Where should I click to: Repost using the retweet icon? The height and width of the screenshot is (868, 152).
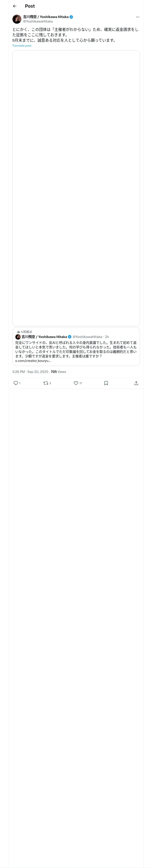(46, 383)
